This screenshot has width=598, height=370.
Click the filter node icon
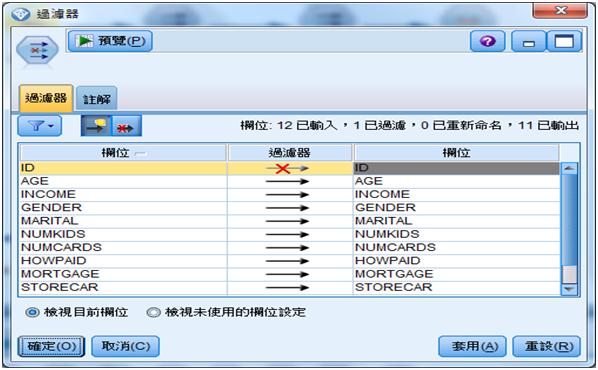point(37,50)
